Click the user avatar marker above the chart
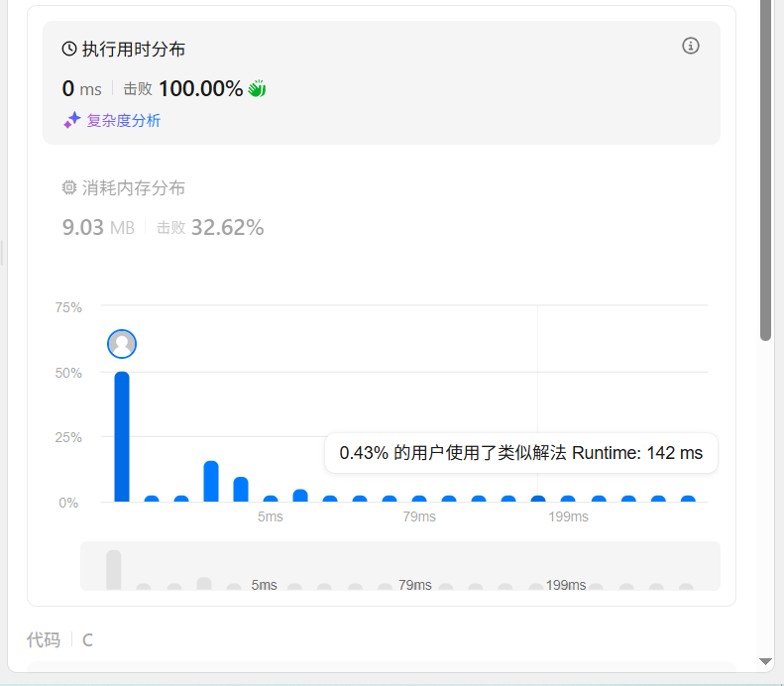 click(122, 344)
